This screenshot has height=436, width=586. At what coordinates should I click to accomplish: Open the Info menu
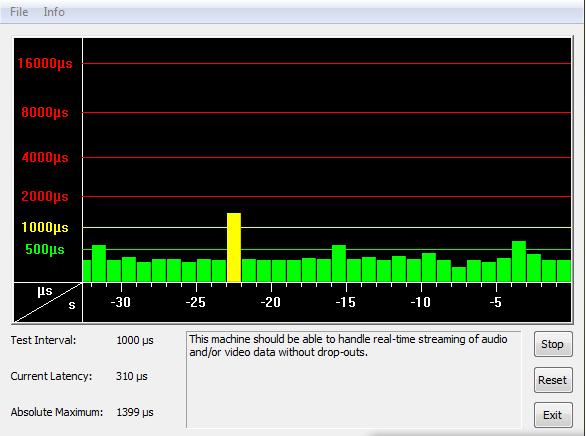(x=54, y=12)
